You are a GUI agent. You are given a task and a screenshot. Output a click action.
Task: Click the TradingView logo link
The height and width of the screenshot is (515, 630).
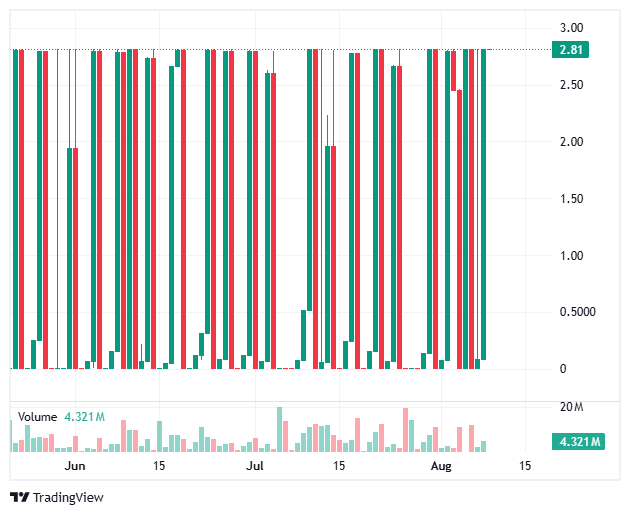click(57, 497)
